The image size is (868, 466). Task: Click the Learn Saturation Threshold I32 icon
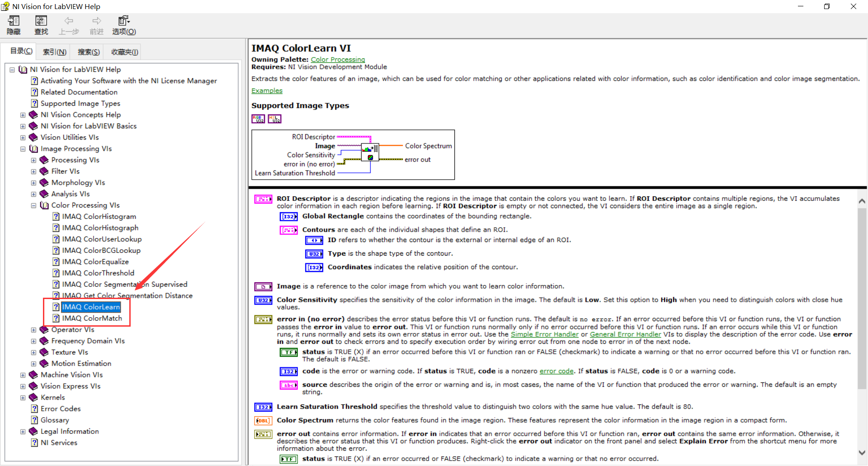tap(263, 408)
